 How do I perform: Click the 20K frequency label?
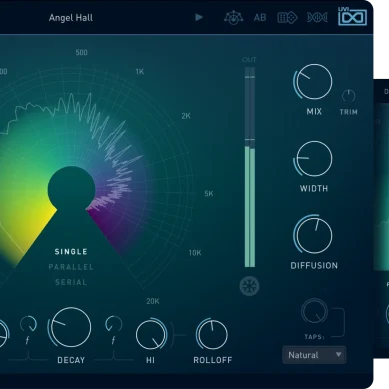[153, 301]
